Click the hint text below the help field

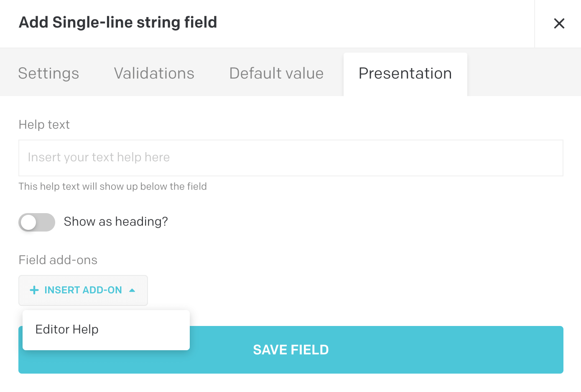[x=112, y=186]
